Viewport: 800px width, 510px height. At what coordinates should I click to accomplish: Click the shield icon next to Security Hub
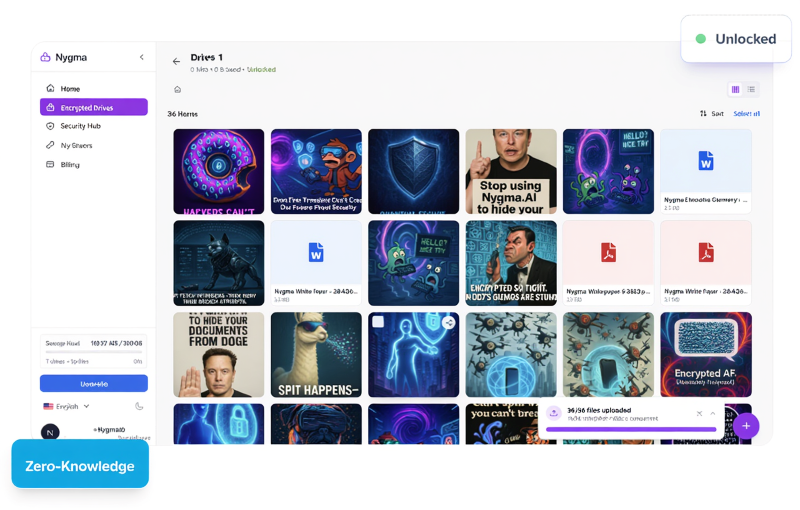pos(50,126)
